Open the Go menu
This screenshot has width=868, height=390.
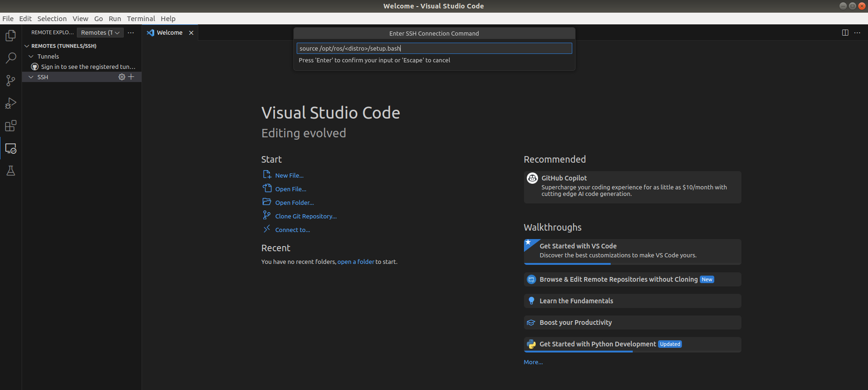(x=98, y=19)
